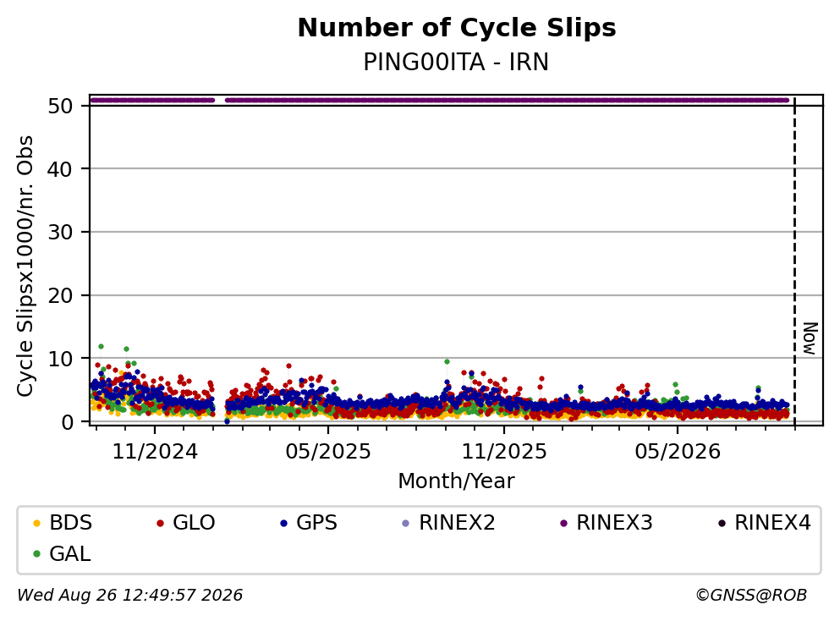Viewport: 840px width, 621px height.
Task: Click the 05/2025 x-axis tick label
Action: coord(328,452)
